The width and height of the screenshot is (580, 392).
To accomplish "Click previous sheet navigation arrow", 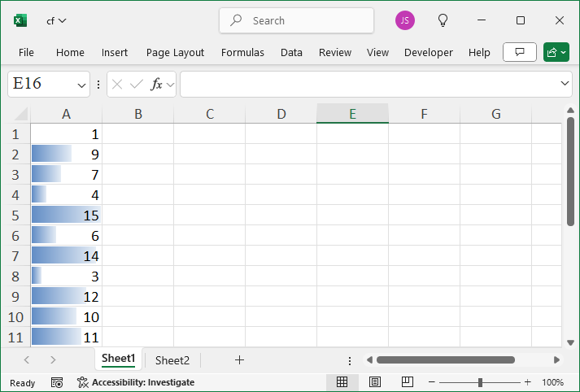I will [x=27, y=359].
